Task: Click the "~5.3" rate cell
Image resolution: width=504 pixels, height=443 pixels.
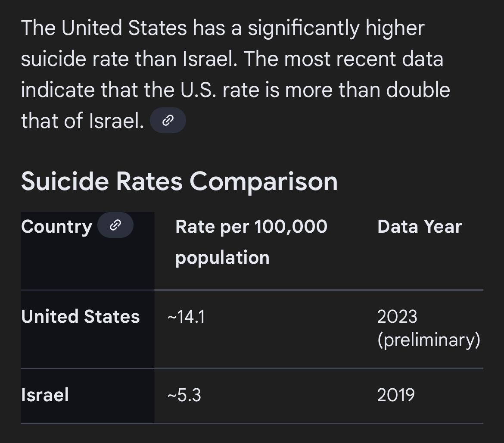Action: pos(184,395)
